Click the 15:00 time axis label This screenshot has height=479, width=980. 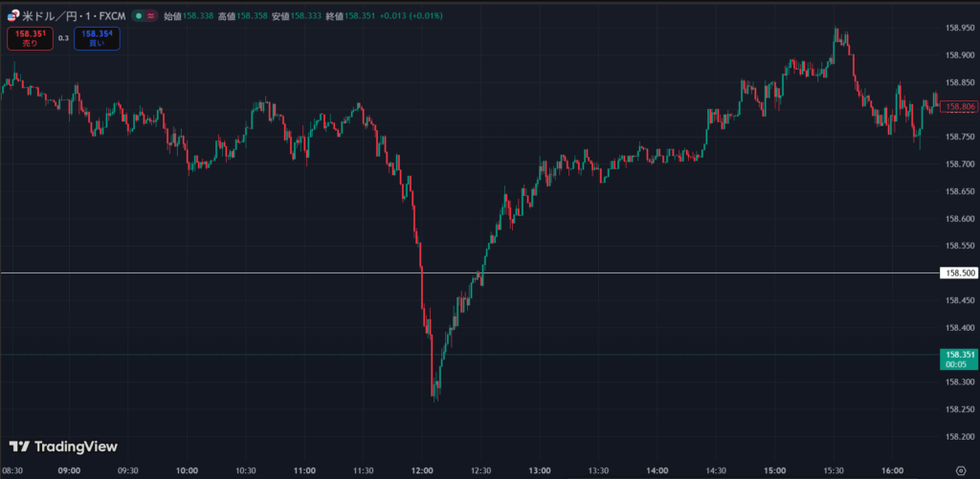(775, 470)
